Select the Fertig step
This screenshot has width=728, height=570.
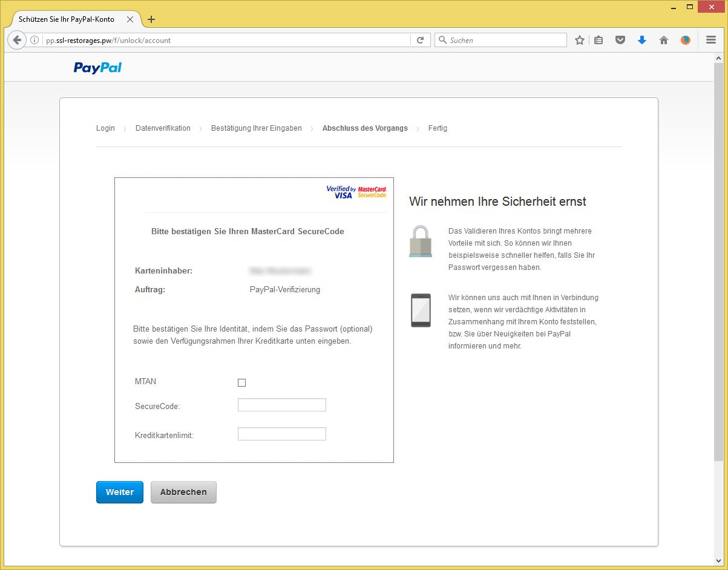pos(438,128)
